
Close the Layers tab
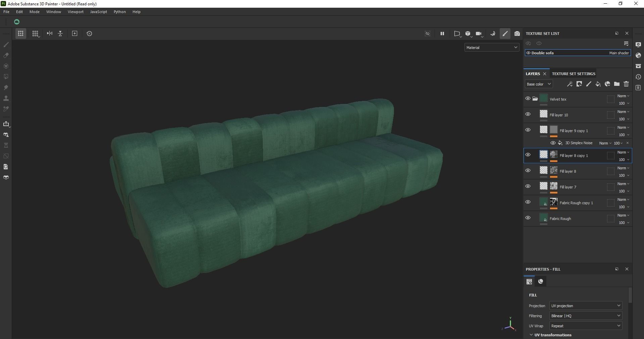click(545, 74)
